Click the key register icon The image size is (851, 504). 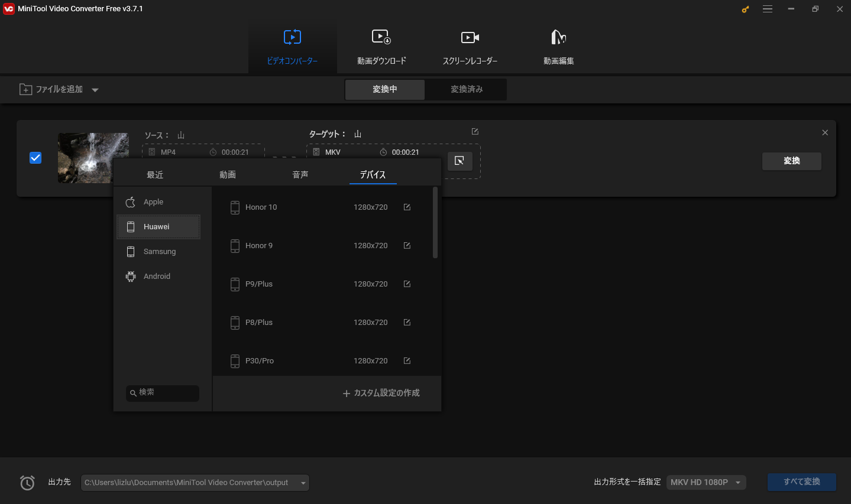click(745, 9)
